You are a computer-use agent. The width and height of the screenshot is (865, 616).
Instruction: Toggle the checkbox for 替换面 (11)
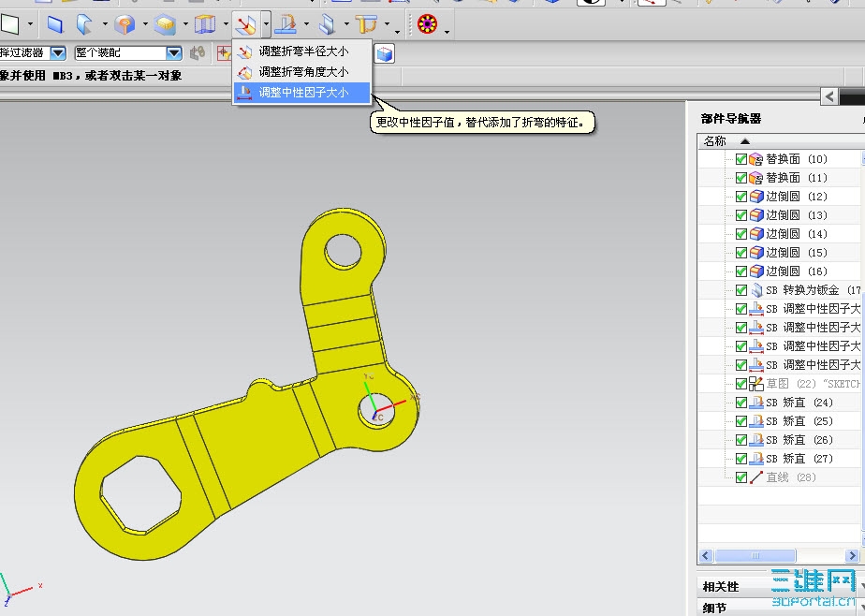(x=741, y=178)
